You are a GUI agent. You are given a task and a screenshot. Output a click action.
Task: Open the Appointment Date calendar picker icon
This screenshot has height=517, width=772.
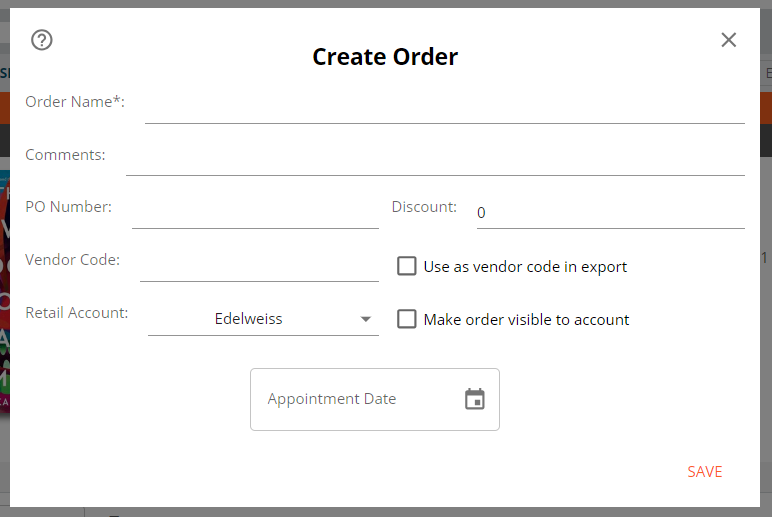coord(475,399)
